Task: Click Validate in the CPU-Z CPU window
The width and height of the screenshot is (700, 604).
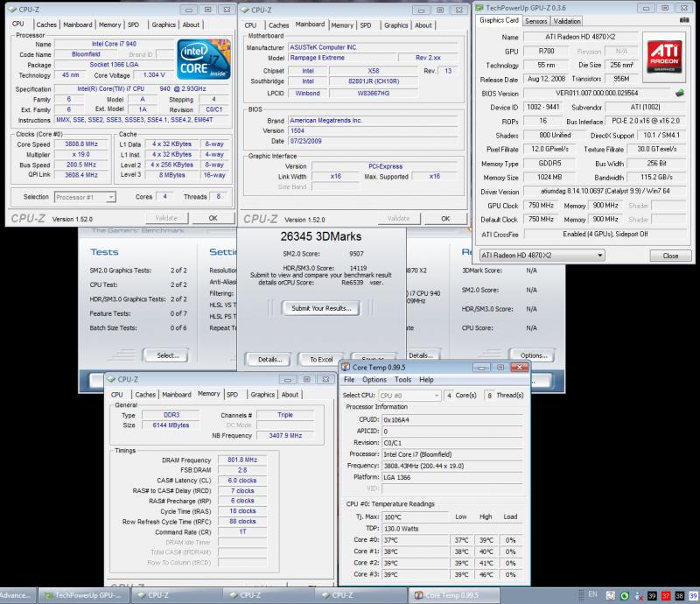Action: coord(166,218)
